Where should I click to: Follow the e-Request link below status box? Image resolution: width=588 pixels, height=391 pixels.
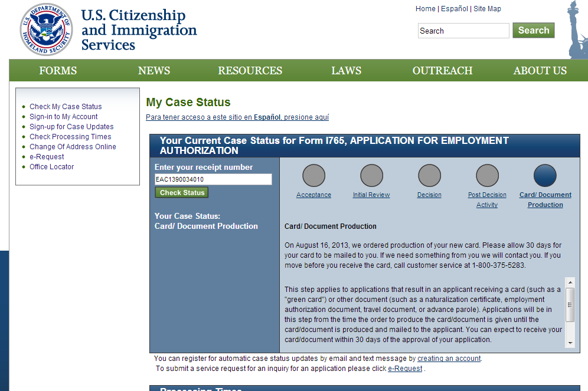(x=405, y=369)
